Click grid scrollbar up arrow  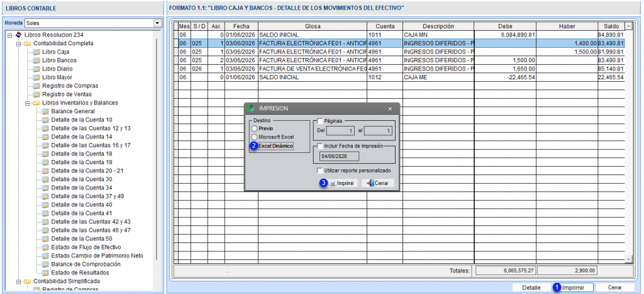click(x=628, y=26)
